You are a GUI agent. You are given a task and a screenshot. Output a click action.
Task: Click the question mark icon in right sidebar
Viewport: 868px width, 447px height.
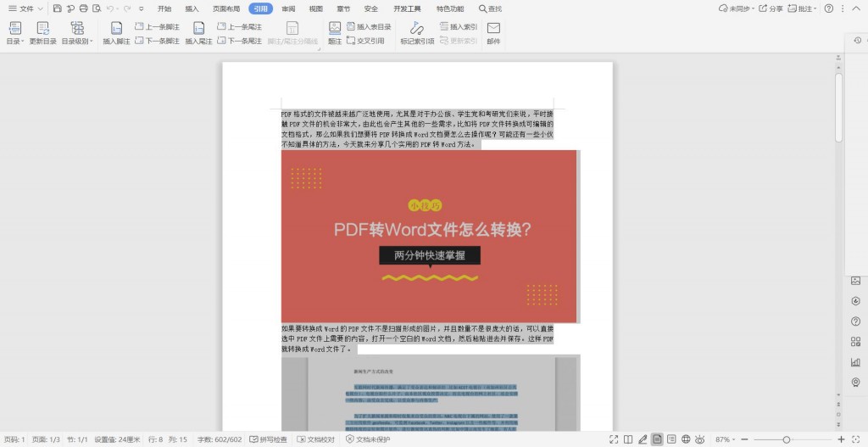point(856,321)
